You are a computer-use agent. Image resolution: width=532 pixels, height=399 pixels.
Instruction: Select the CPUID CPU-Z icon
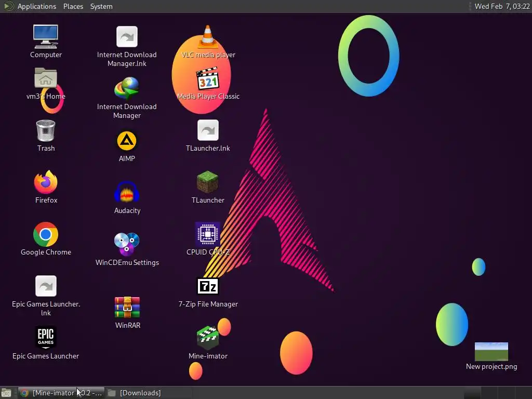click(208, 234)
